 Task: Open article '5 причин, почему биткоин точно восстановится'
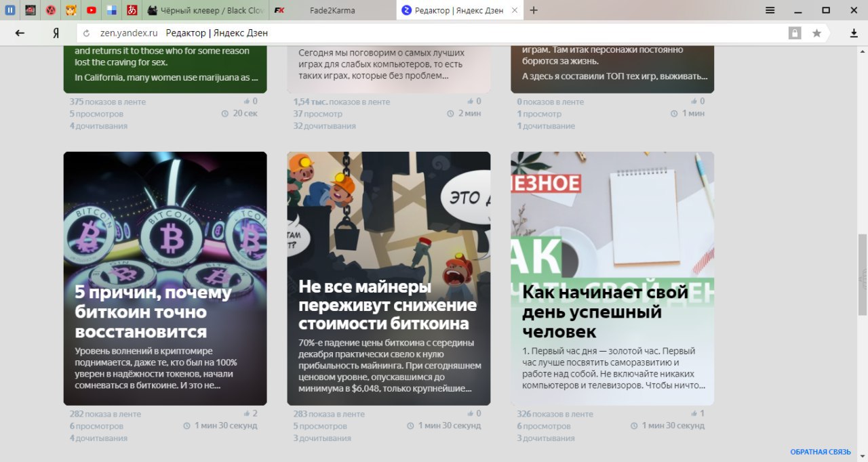click(165, 278)
